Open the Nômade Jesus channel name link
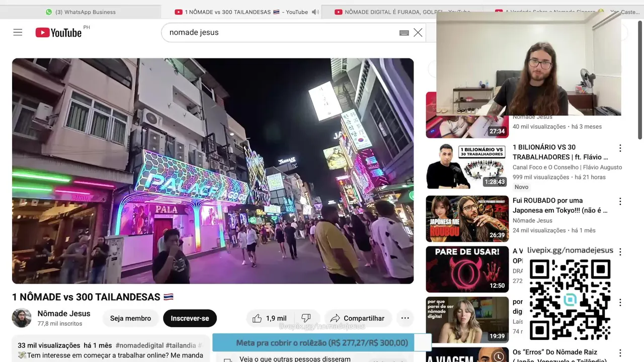 pyautogui.click(x=64, y=314)
